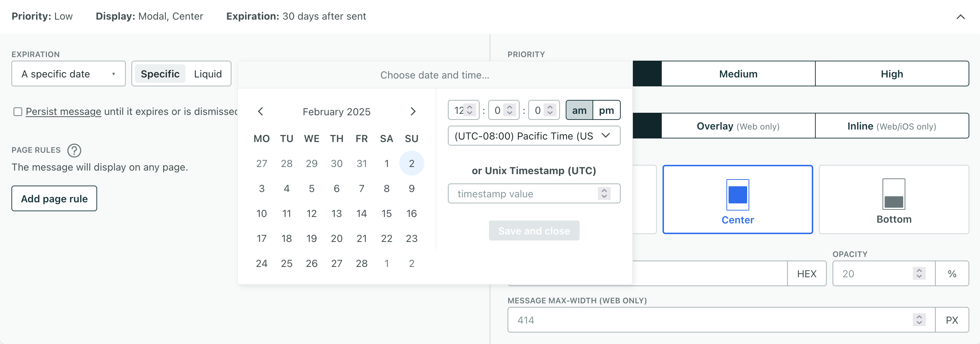
Task: Select the Bottom position icon
Action: (x=894, y=194)
